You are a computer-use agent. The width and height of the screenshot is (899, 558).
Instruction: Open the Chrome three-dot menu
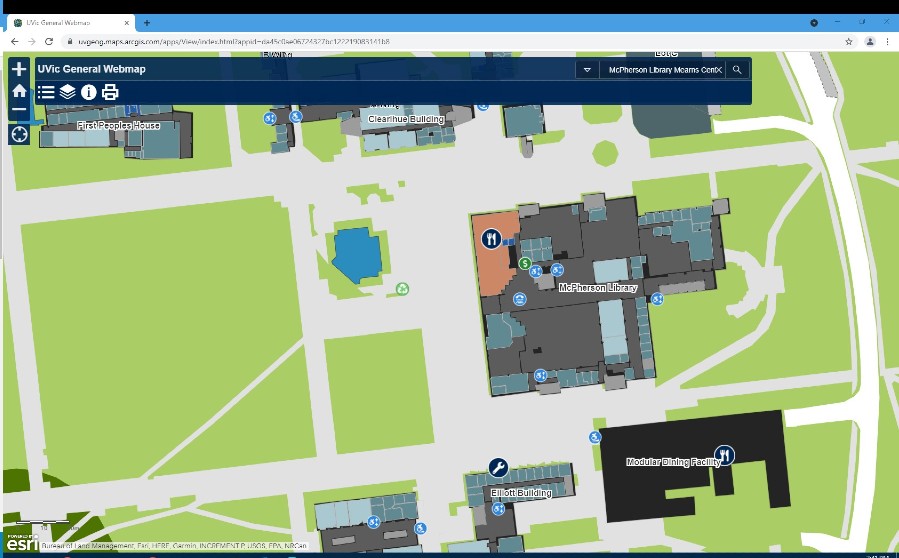pyautogui.click(x=888, y=41)
